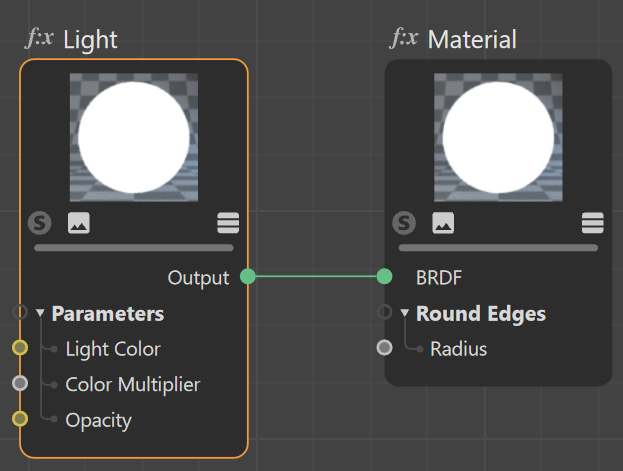Collapse the Parameters group
Image resolution: width=623 pixels, height=471 pixels.
click(x=40, y=313)
